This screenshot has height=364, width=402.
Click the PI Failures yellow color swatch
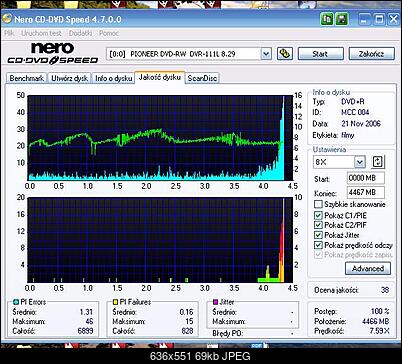[x=115, y=302]
